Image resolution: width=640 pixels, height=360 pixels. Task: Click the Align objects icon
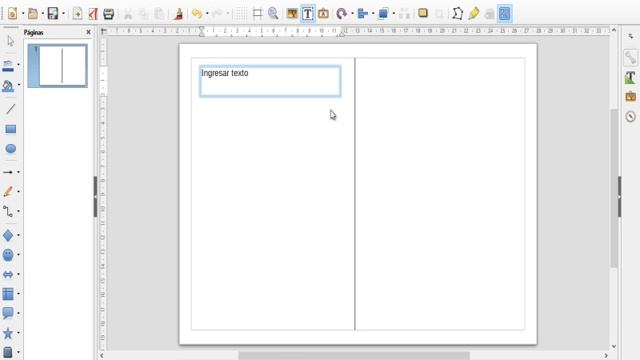click(x=362, y=13)
